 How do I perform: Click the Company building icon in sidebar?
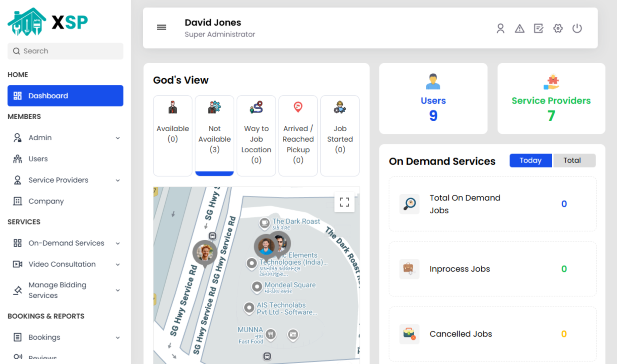point(17,201)
